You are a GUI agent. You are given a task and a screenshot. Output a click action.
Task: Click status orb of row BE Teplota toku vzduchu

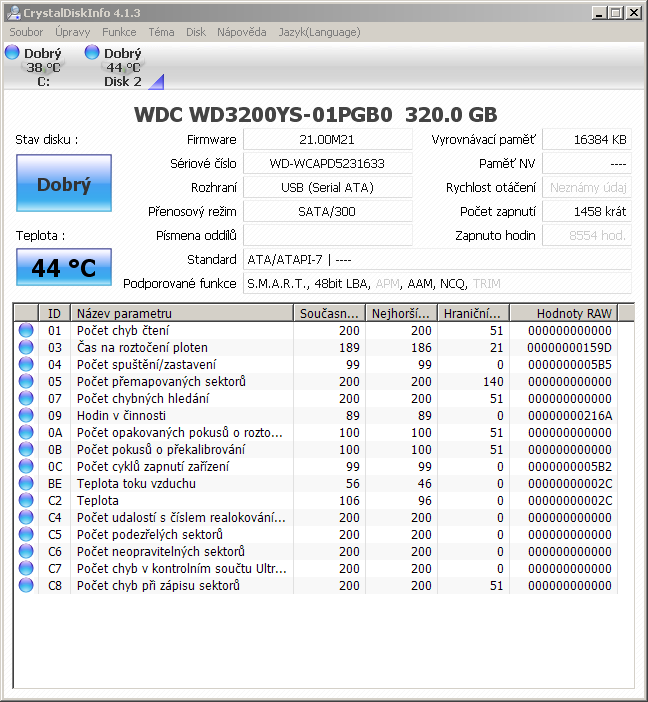(x=26, y=484)
